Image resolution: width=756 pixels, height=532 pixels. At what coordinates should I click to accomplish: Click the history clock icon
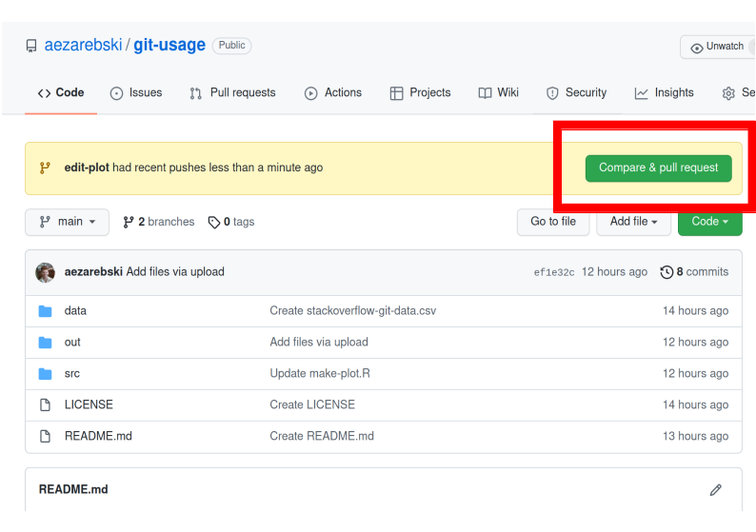point(666,272)
